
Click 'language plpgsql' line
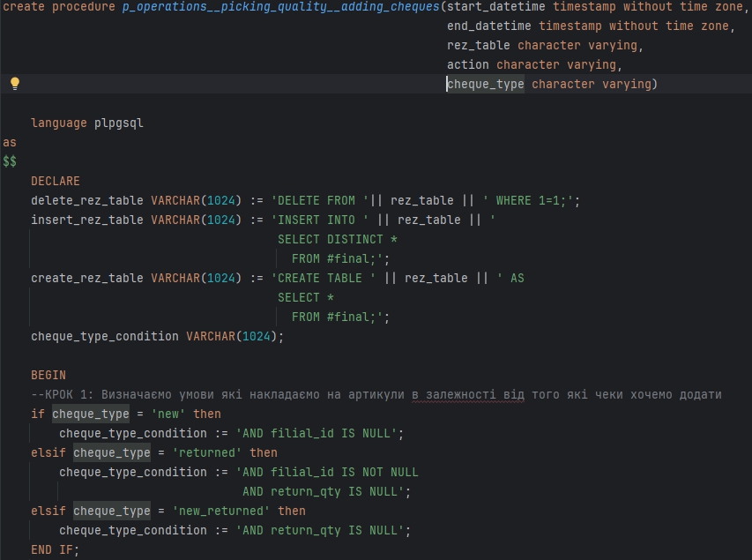click(86, 123)
